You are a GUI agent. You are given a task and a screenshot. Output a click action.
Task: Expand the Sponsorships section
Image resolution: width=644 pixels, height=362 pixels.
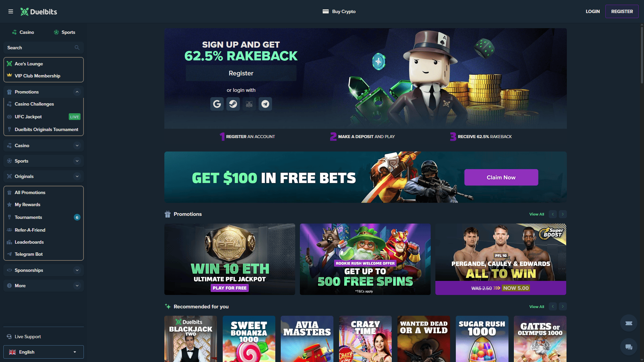pyautogui.click(x=77, y=270)
